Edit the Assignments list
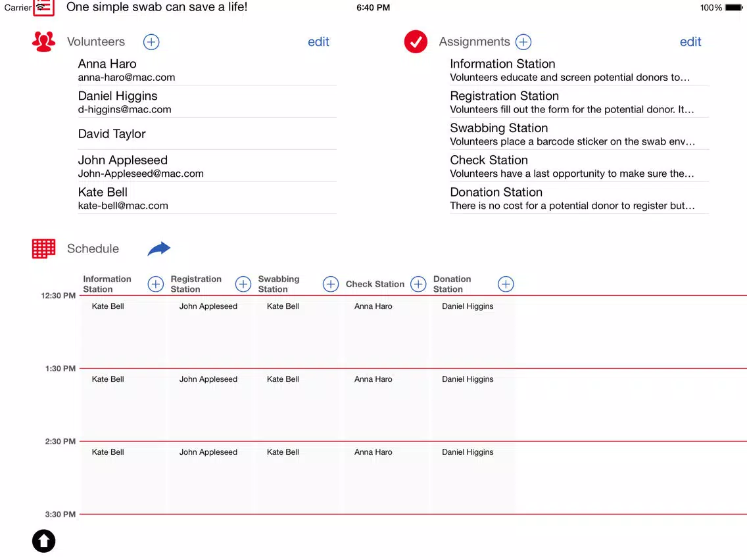747x560 pixels. (x=690, y=42)
